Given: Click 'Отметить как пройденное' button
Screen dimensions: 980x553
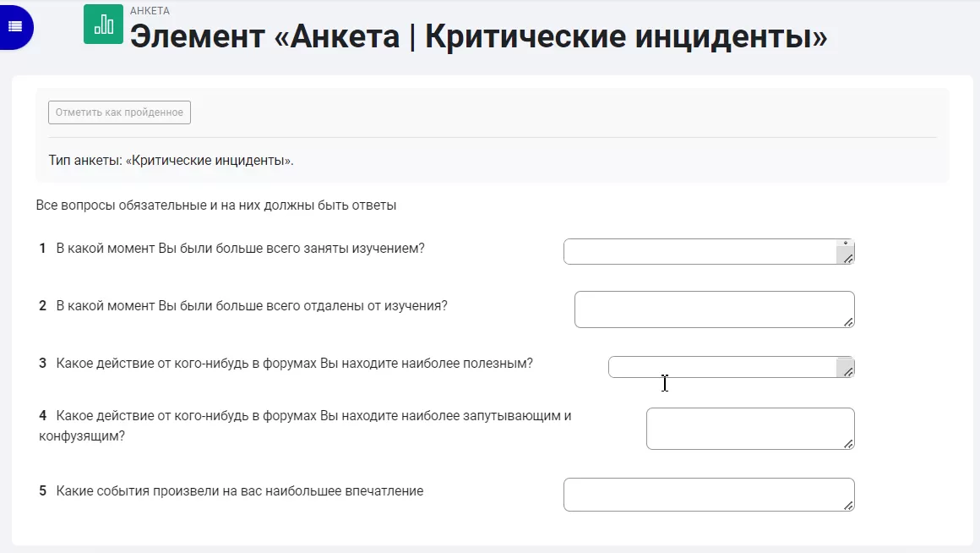Looking at the screenshot, I should click(119, 112).
